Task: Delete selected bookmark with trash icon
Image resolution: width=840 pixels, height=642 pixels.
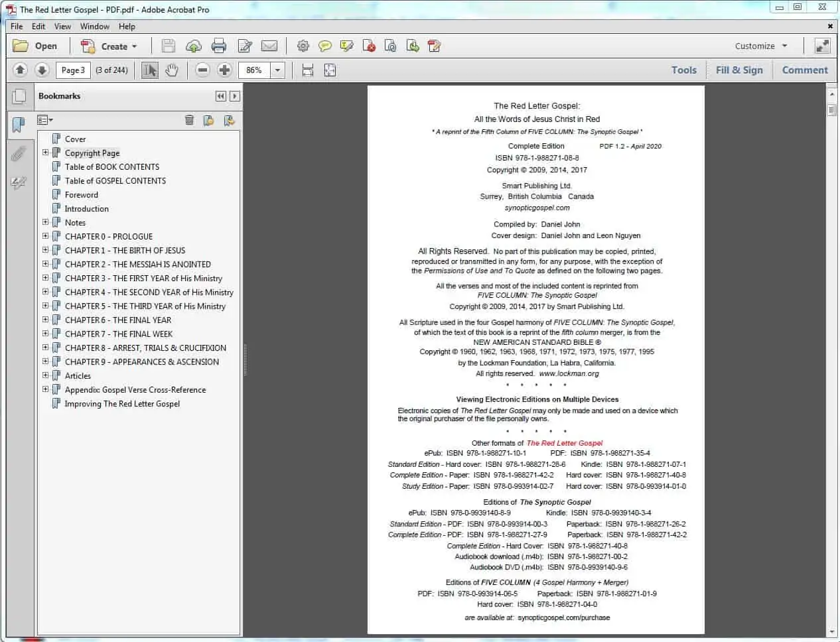Action: point(189,120)
